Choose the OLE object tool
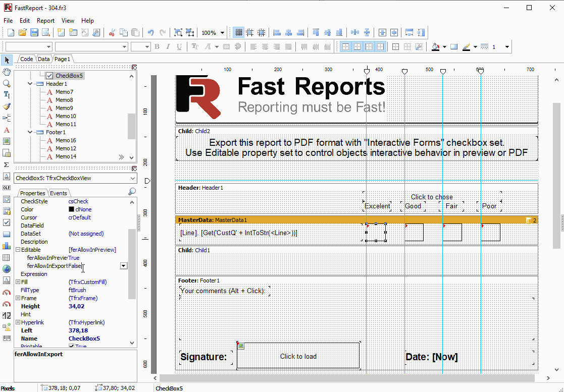 click(7, 188)
